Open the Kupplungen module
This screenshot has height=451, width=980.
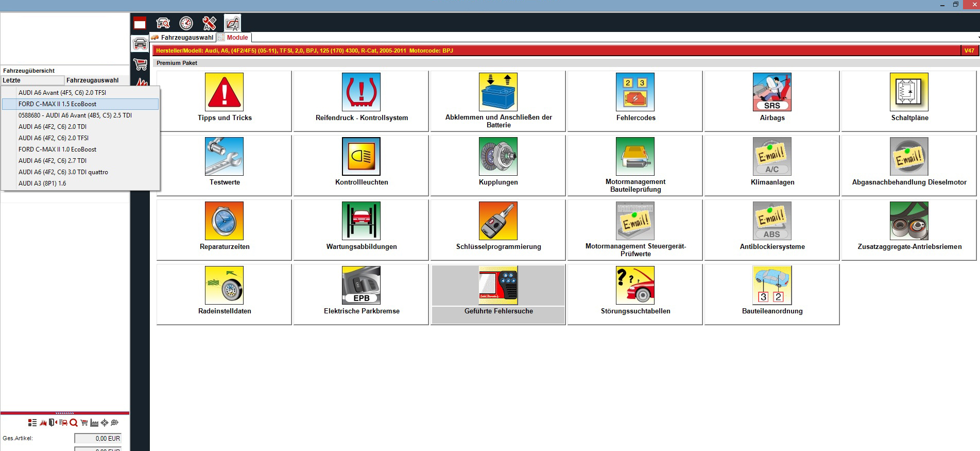coord(498,165)
